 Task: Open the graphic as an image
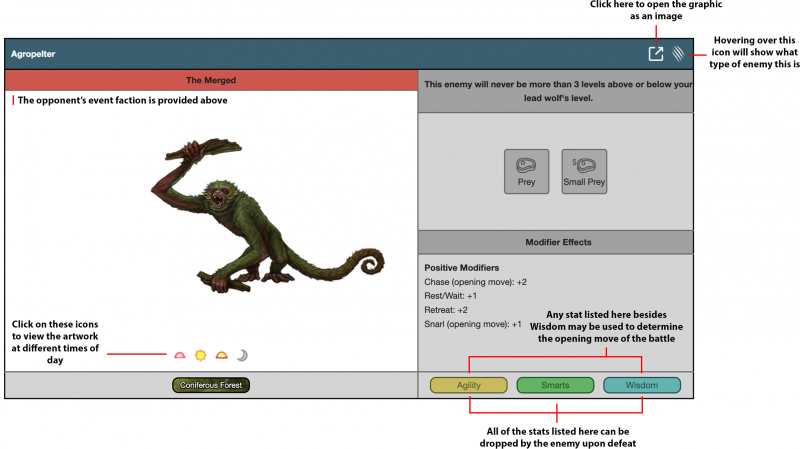coord(656,54)
